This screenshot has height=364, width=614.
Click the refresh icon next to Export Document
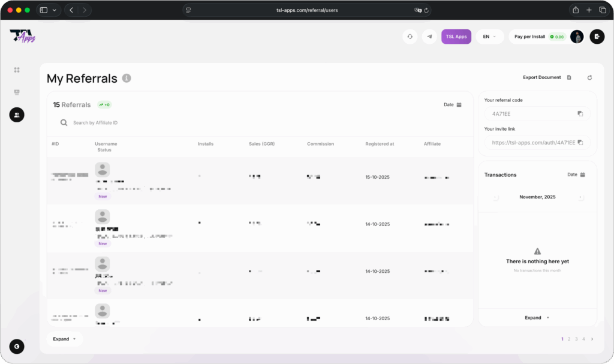click(x=589, y=77)
